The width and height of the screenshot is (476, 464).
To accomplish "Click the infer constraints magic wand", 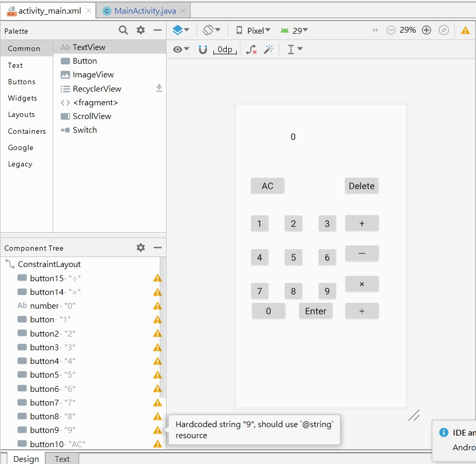I will pos(268,49).
